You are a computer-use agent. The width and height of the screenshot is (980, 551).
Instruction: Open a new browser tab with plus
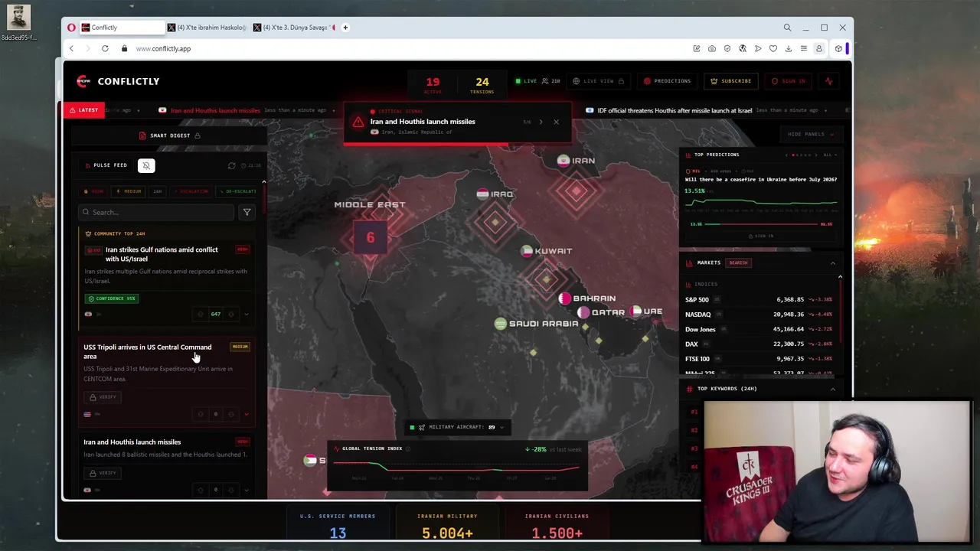point(345,28)
